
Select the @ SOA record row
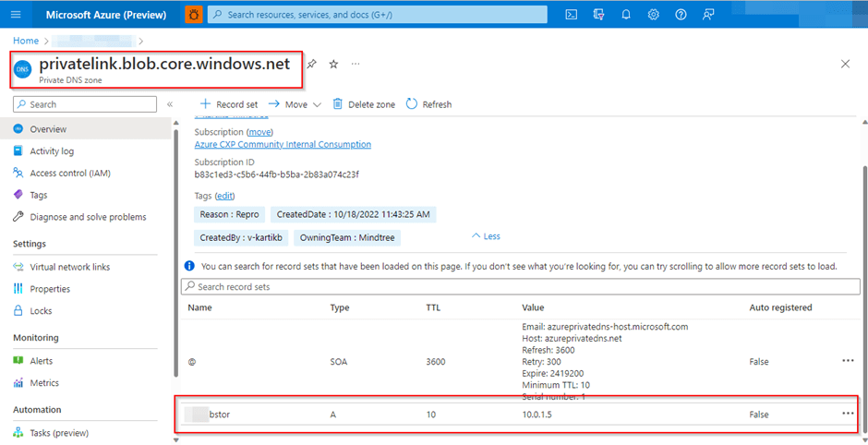(x=521, y=361)
